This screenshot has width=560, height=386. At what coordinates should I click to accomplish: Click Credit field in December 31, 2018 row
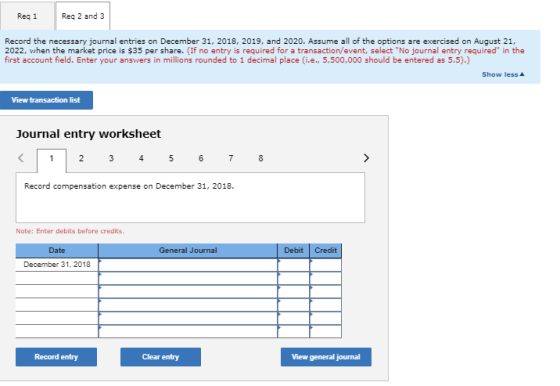click(326, 265)
